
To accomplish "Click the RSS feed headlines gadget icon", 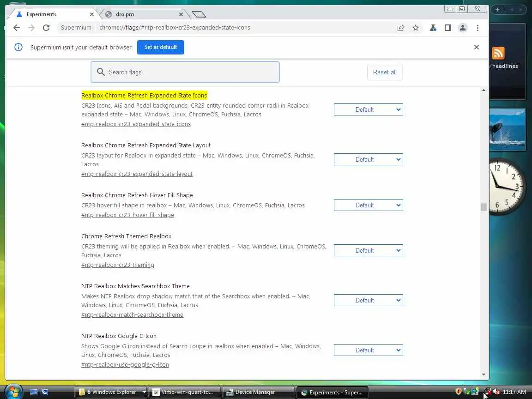I will pyautogui.click(x=498, y=53).
